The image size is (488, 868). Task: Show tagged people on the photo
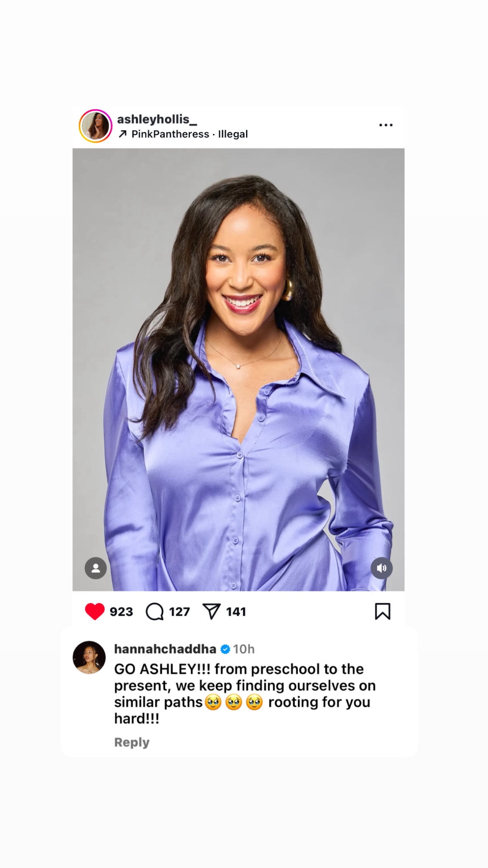(96, 568)
